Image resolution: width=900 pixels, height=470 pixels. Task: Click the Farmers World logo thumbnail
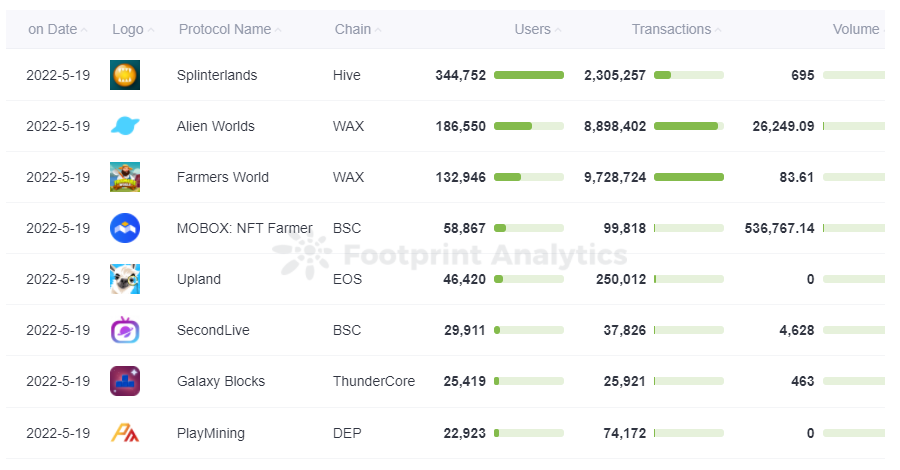click(x=125, y=177)
